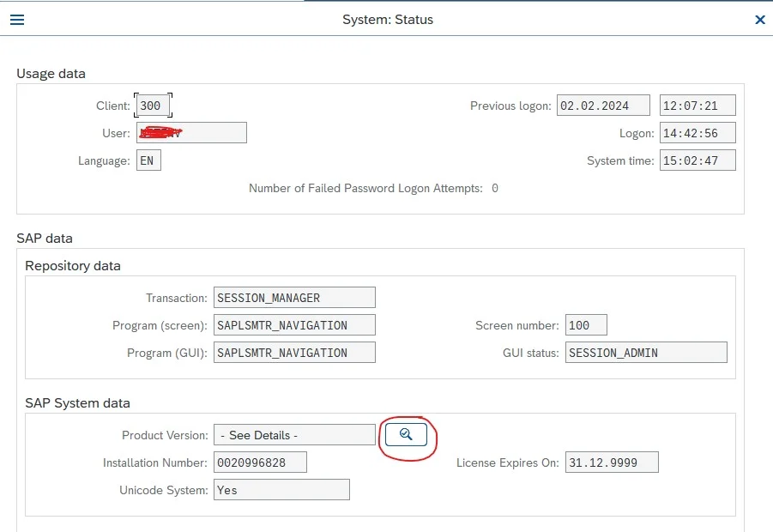
Task: Click System time field 15:02:47
Action: click(x=698, y=160)
